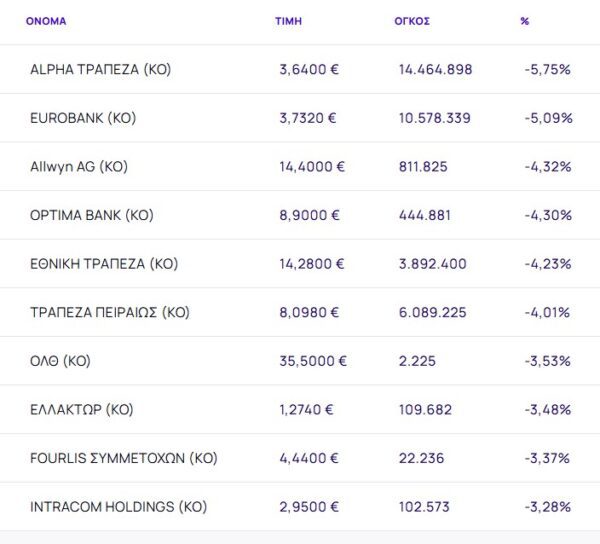
Task: Click the % change column header
Action: (525, 21)
